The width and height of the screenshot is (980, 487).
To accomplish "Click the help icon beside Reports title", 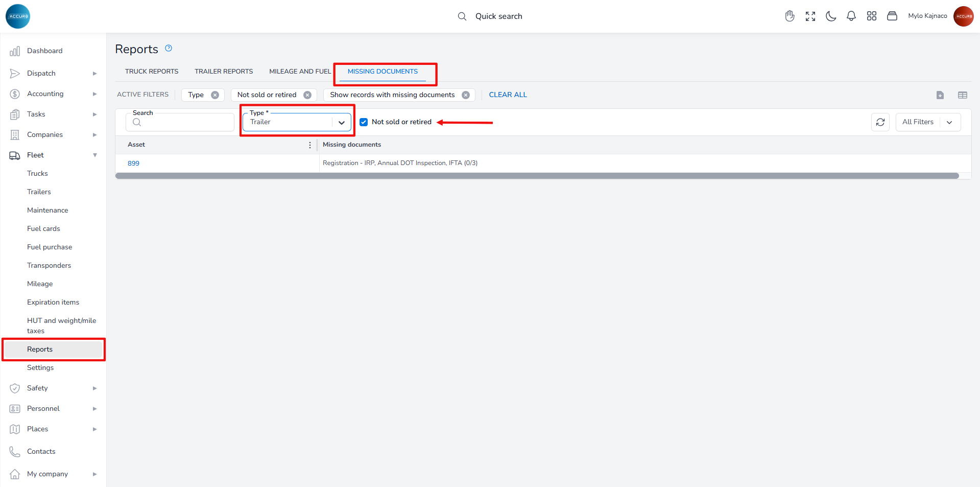I will pos(169,49).
